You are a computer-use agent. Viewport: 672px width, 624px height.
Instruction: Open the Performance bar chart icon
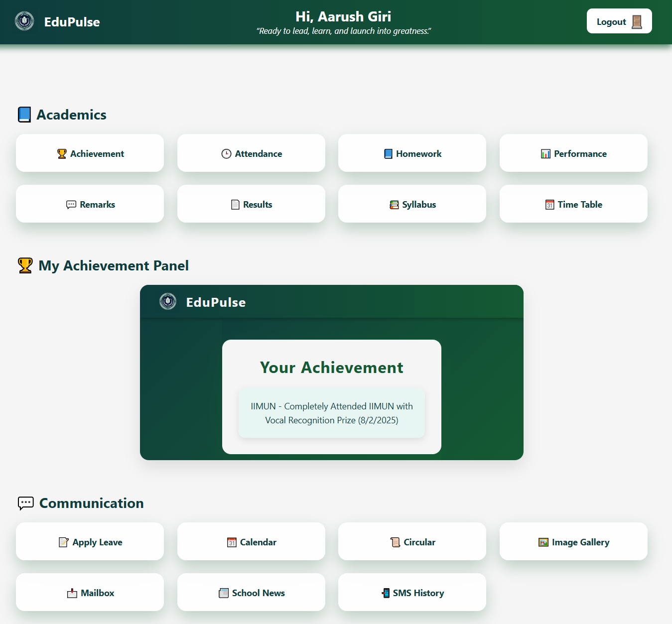[545, 153]
